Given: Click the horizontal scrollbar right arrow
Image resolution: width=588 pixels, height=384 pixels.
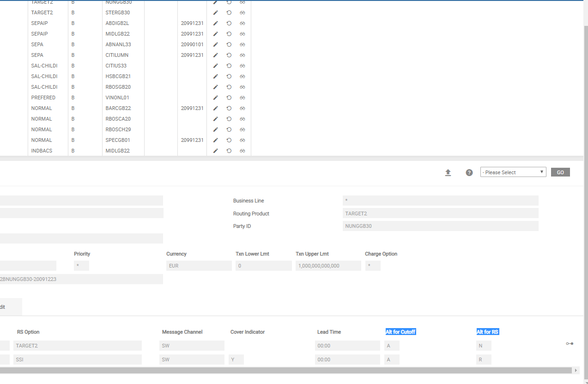Looking at the screenshot, I should coord(576,370).
